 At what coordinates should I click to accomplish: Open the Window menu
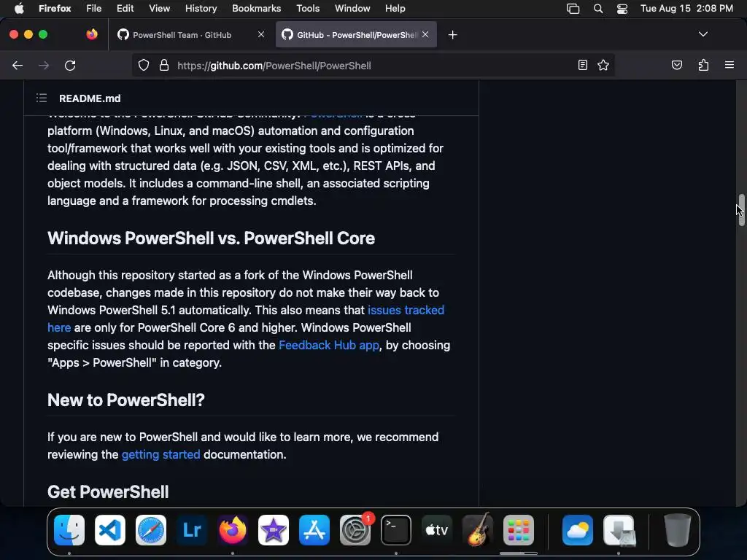pyautogui.click(x=352, y=8)
